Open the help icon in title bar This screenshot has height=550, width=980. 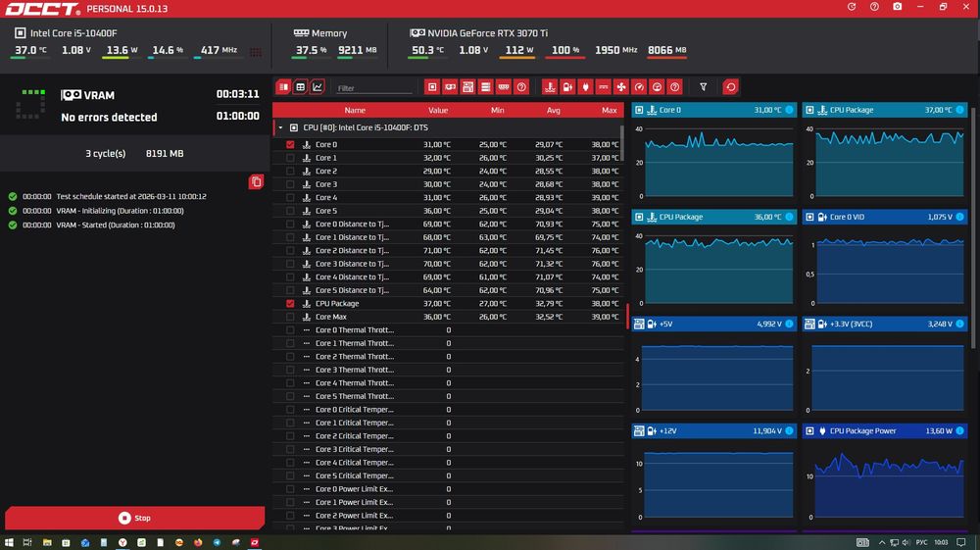click(874, 7)
